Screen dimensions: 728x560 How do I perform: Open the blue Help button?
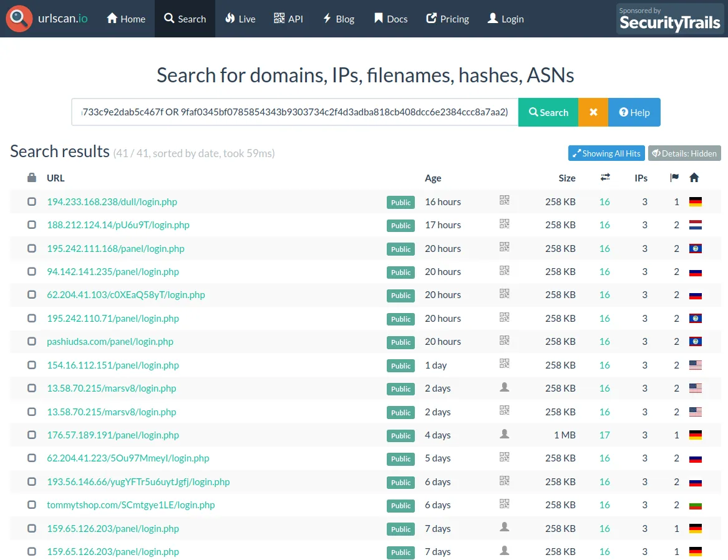[x=634, y=112]
